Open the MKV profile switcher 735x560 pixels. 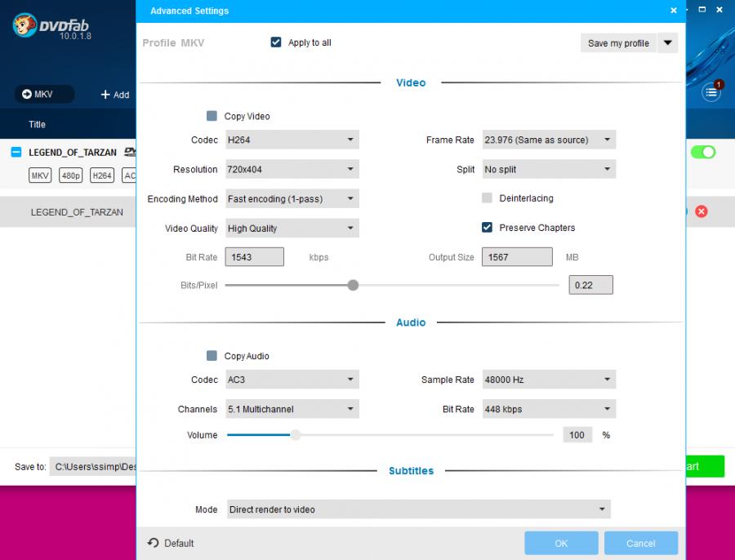pos(44,95)
